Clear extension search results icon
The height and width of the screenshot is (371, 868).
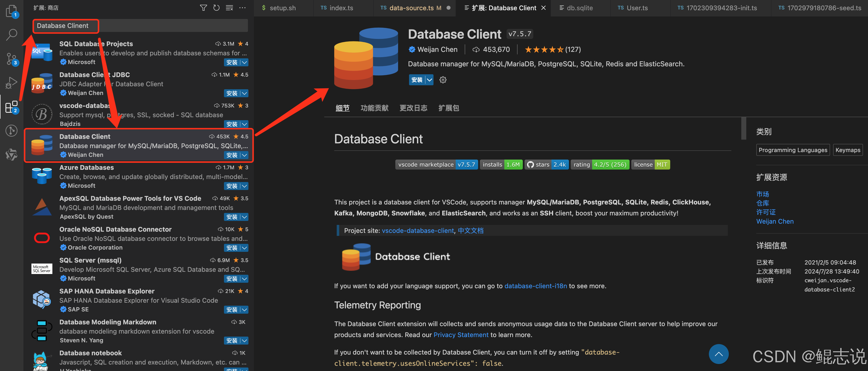click(229, 8)
